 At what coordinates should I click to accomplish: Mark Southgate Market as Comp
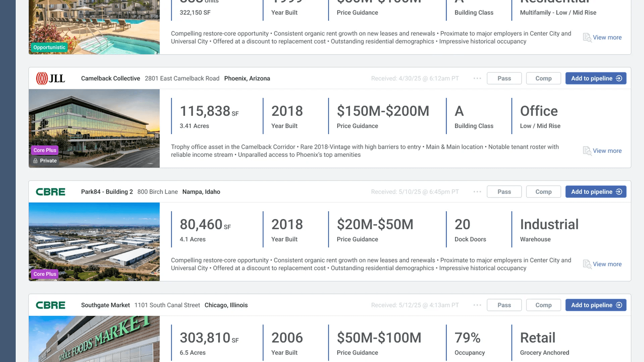pyautogui.click(x=543, y=305)
